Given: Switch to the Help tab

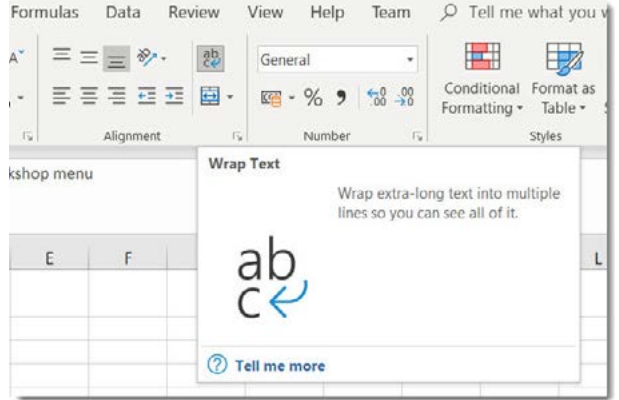Looking at the screenshot, I should 327,13.
